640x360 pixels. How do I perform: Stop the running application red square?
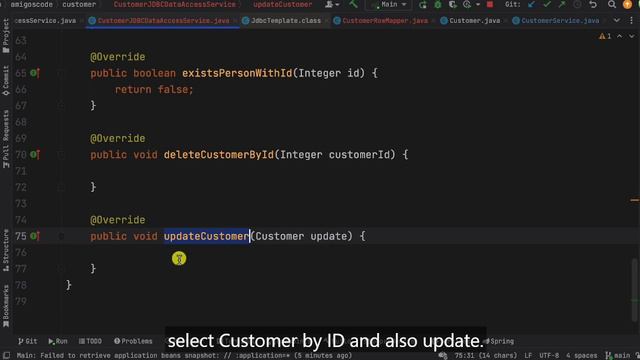pos(490,5)
